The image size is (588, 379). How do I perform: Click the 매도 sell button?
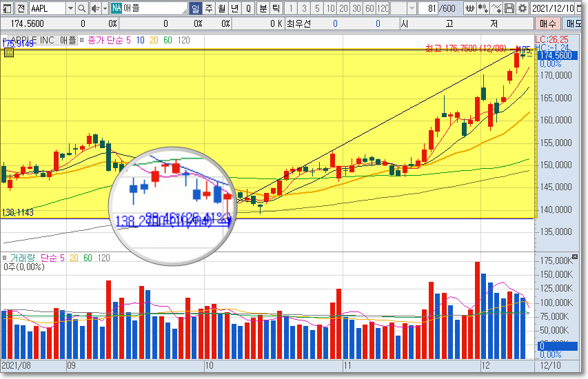573,23
